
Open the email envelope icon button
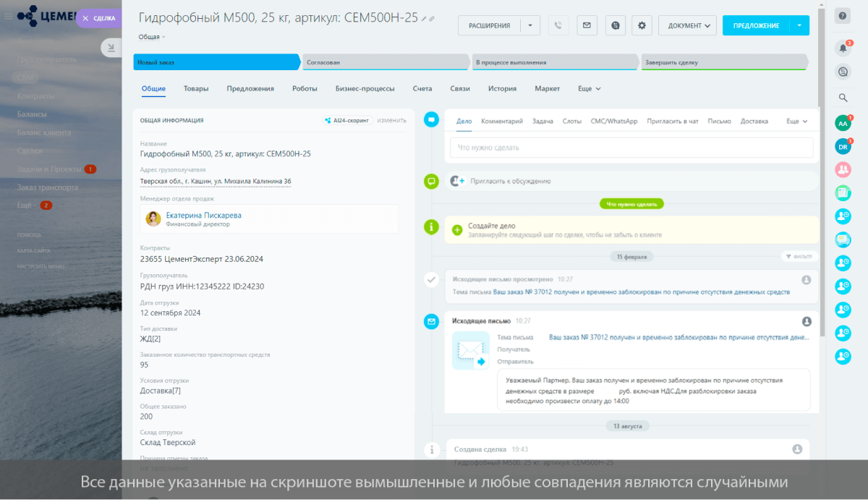[587, 25]
